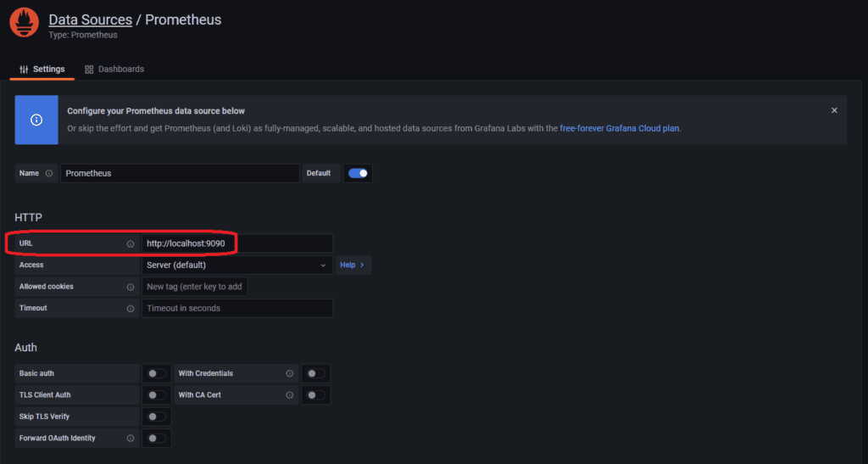Go to Data Sources breadcrumb link
Screen dimensions: 868x464
click(x=90, y=20)
